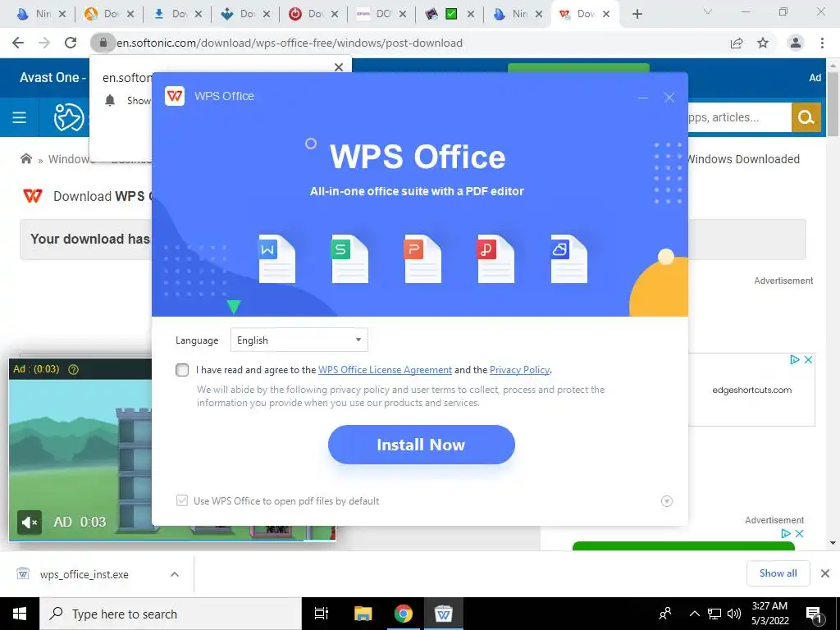This screenshot has width=840, height=630.
Task: Click the Writer document icon
Action: (276, 258)
